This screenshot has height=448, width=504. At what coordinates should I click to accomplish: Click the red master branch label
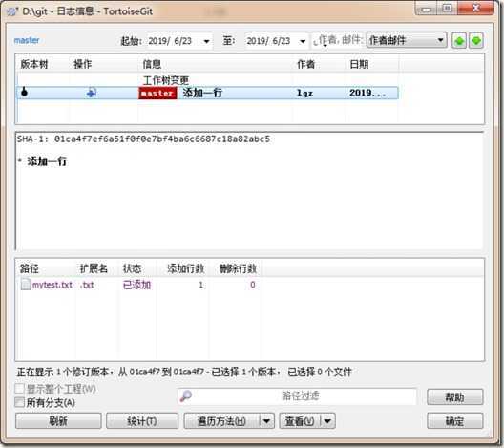click(157, 94)
